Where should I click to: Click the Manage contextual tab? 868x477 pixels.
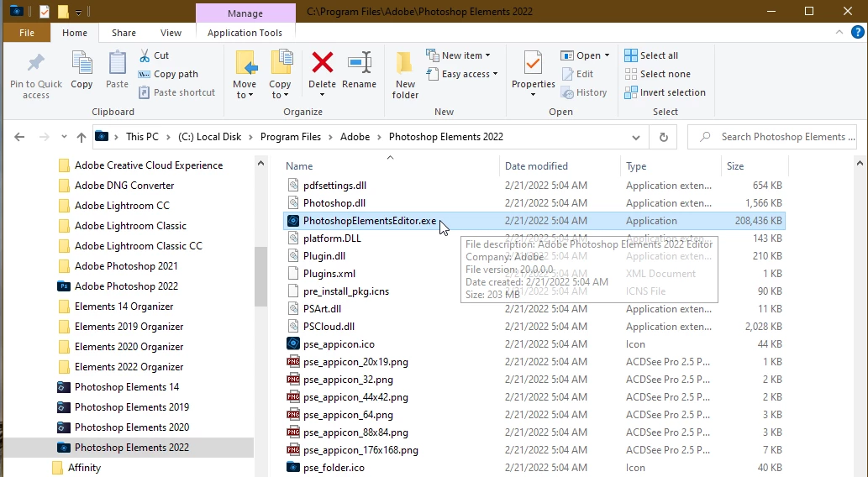[x=245, y=13]
